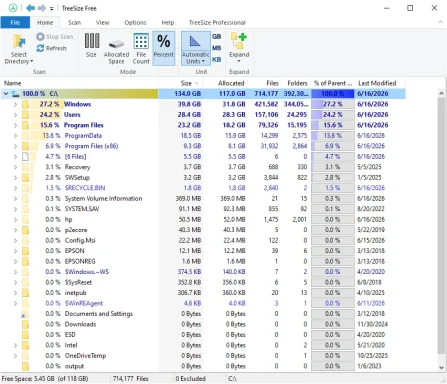Set unit to GB

coord(217,37)
